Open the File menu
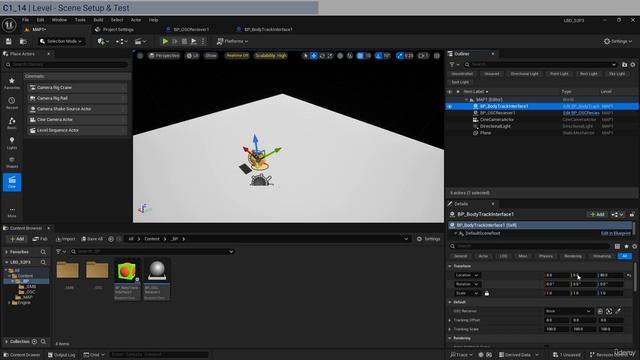640x360 pixels. [x=25, y=20]
